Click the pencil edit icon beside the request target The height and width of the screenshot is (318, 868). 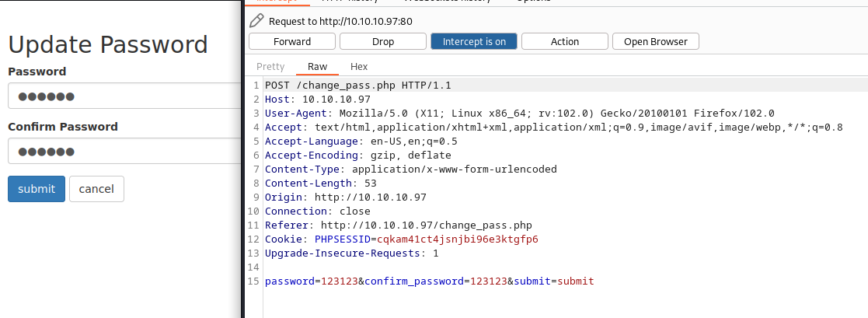click(x=256, y=21)
